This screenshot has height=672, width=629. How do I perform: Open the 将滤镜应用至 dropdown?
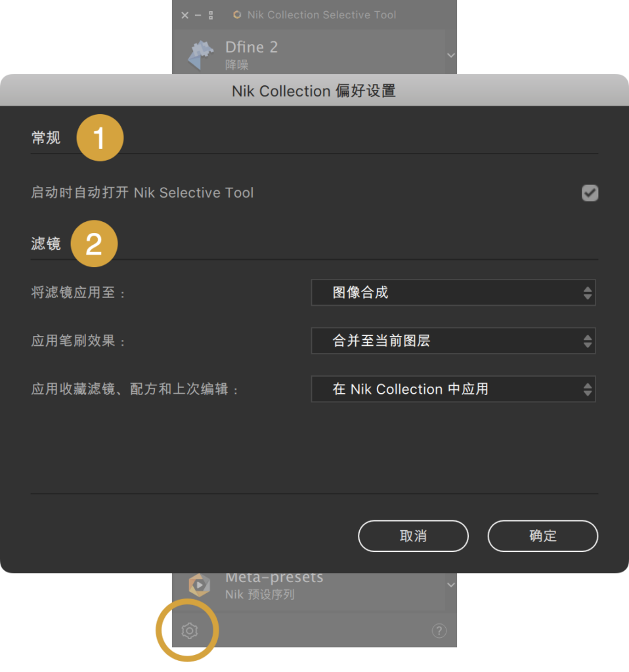pos(453,293)
